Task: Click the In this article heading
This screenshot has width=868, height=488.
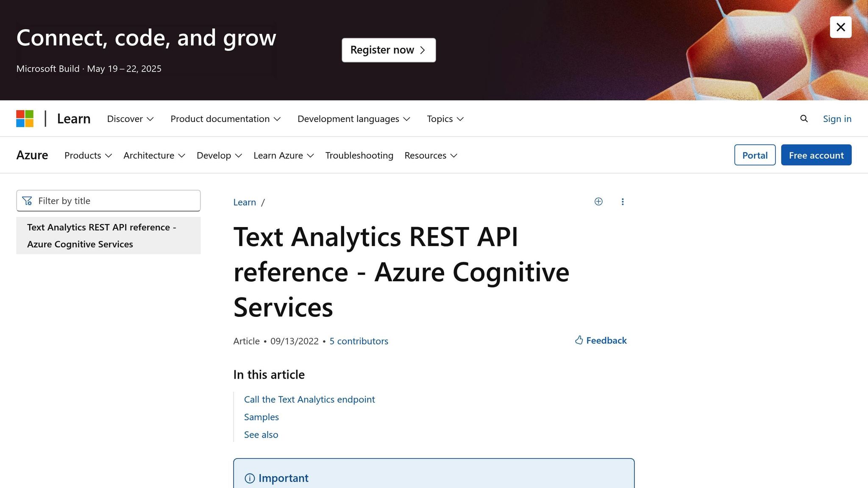Action: 269,374
